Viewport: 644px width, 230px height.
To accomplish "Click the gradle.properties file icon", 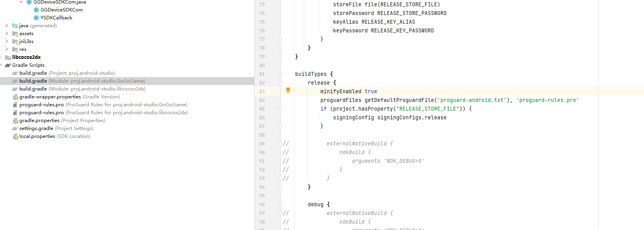I will (x=15, y=121).
